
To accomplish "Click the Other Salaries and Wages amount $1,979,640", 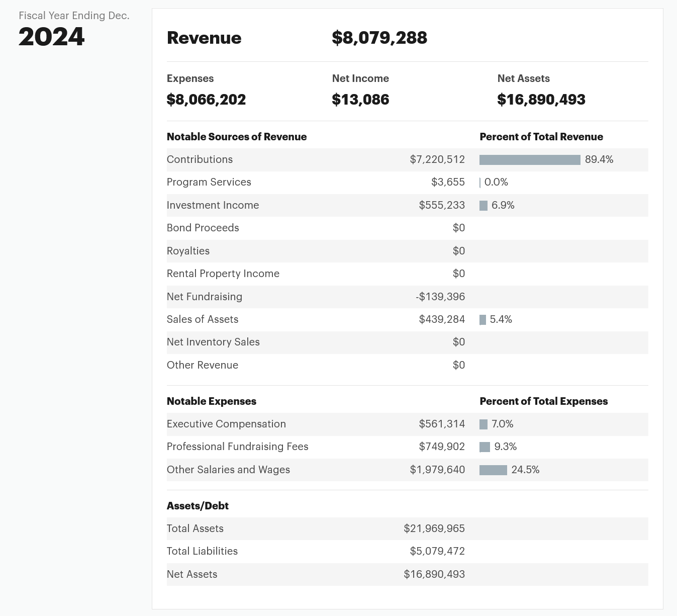I will [437, 470].
